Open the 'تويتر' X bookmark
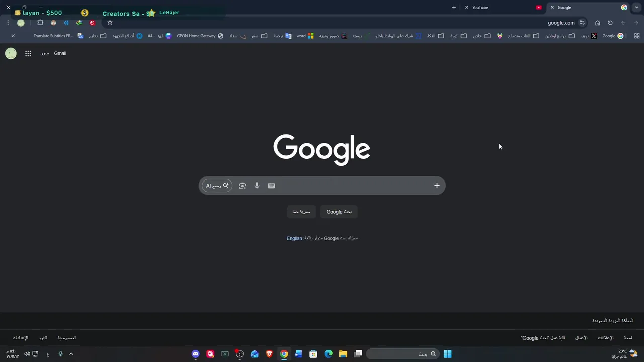Viewport: 644px width, 362px height. click(589, 36)
